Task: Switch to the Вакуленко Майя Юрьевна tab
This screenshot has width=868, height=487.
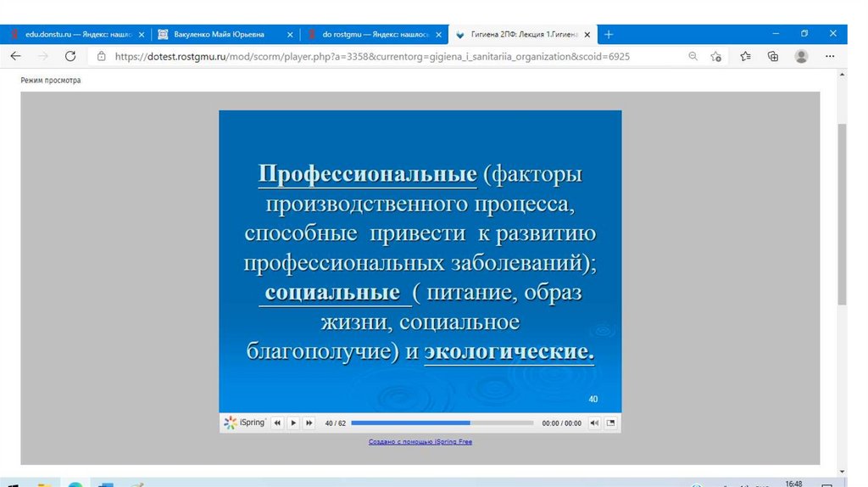Action: 220,35
